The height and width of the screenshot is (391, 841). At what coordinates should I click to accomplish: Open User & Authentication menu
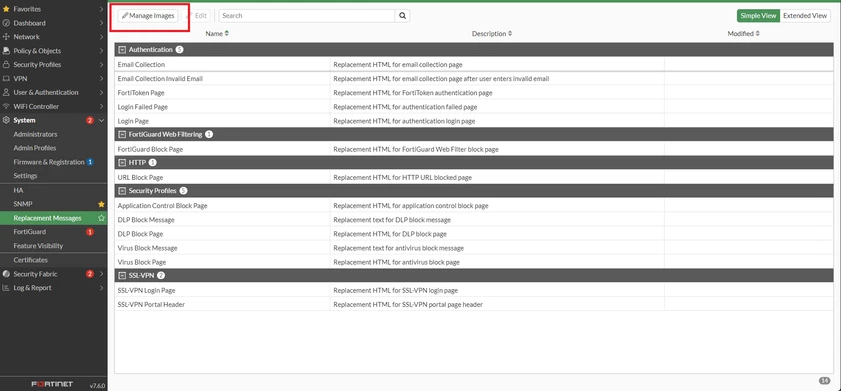coord(53,92)
